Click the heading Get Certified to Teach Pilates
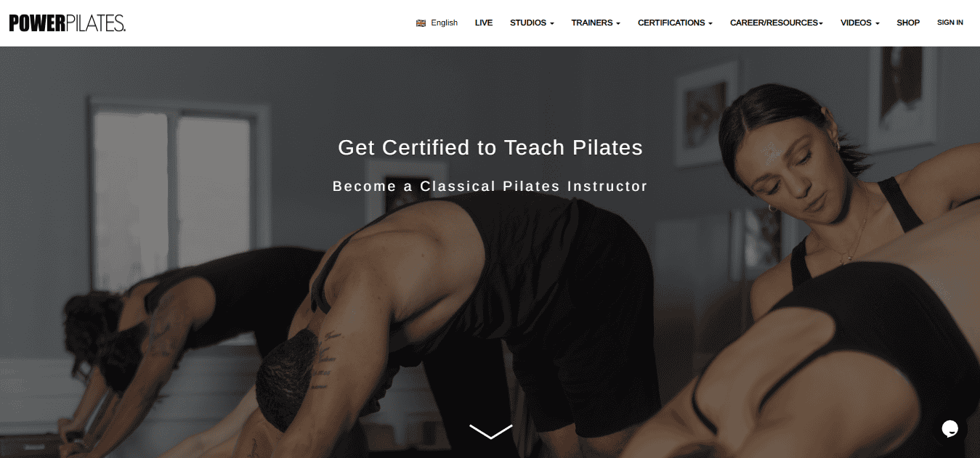The width and height of the screenshot is (980, 458). pyautogui.click(x=490, y=147)
